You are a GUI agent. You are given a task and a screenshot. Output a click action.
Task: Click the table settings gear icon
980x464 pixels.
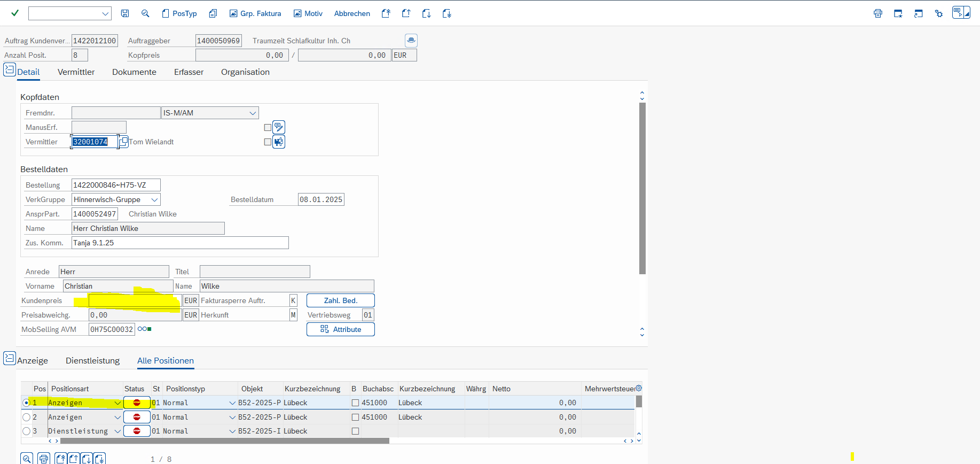pyautogui.click(x=639, y=388)
